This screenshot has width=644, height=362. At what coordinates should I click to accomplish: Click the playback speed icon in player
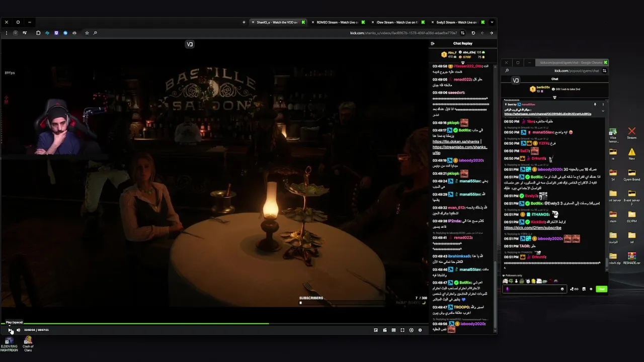pos(411,330)
